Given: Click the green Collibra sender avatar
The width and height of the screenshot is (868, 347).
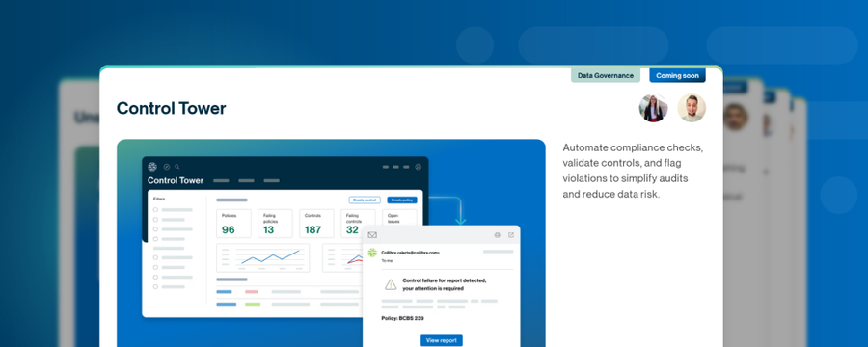Looking at the screenshot, I should 372,253.
